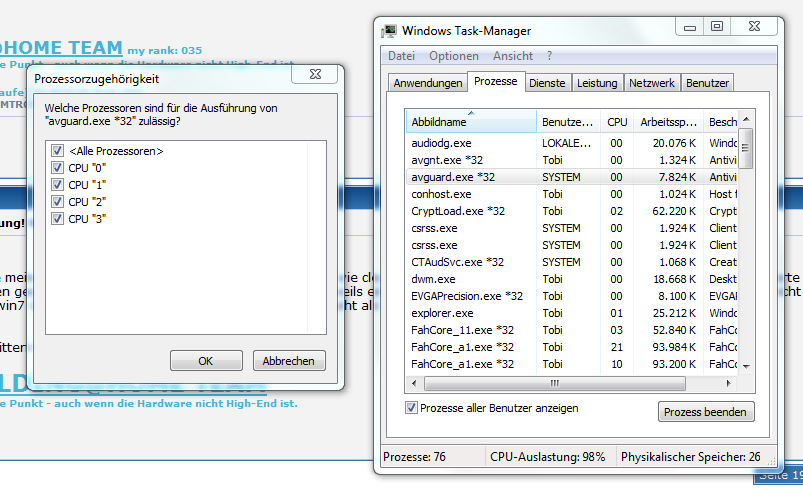Sort by Arbeitsspeicher column header
The height and width of the screenshot is (497, 803).
(x=668, y=122)
